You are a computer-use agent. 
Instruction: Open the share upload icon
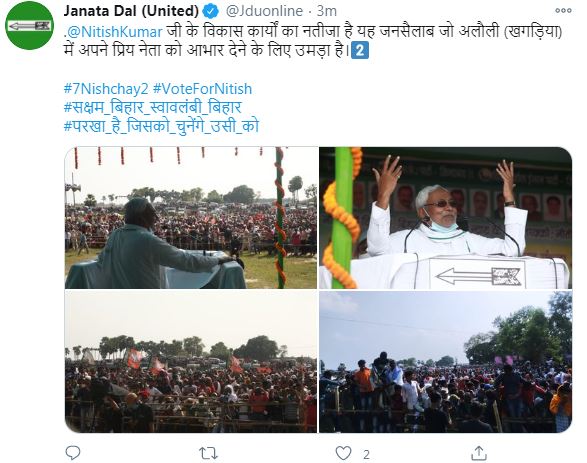(x=479, y=453)
